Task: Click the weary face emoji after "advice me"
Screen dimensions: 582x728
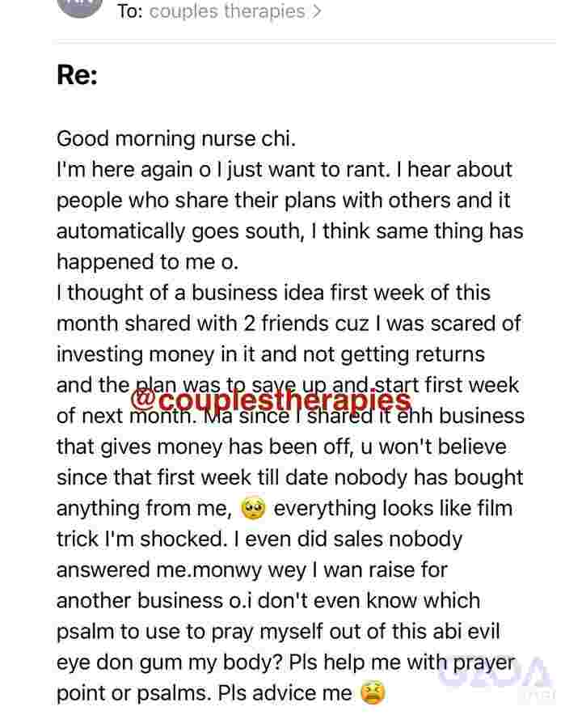Action: coord(373,693)
